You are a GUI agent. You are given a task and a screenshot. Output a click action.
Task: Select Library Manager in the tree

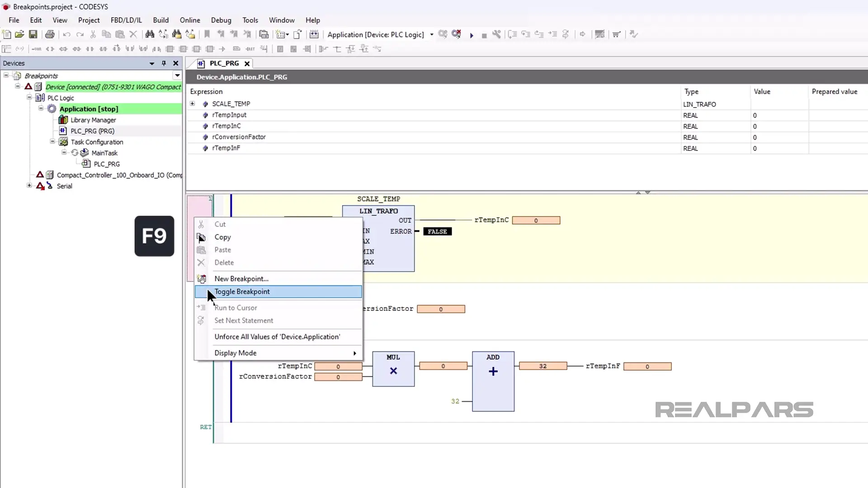point(93,120)
